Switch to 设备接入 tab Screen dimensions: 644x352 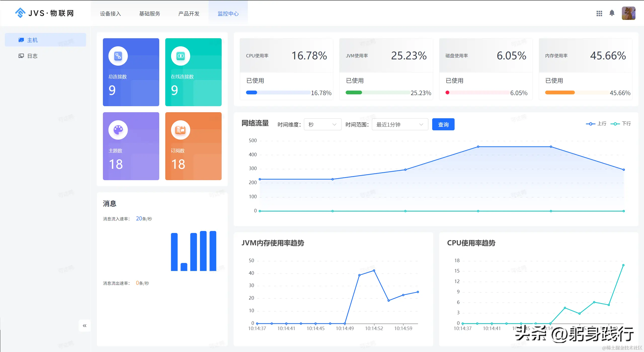pos(110,14)
